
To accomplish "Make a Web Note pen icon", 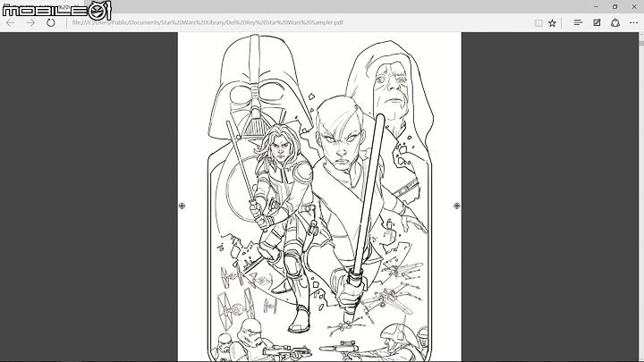I will [597, 22].
